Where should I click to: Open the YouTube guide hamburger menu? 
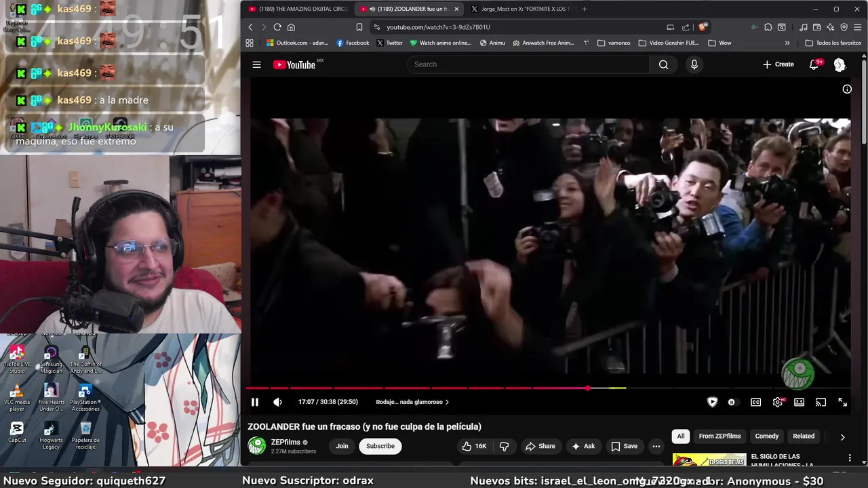[x=256, y=64]
